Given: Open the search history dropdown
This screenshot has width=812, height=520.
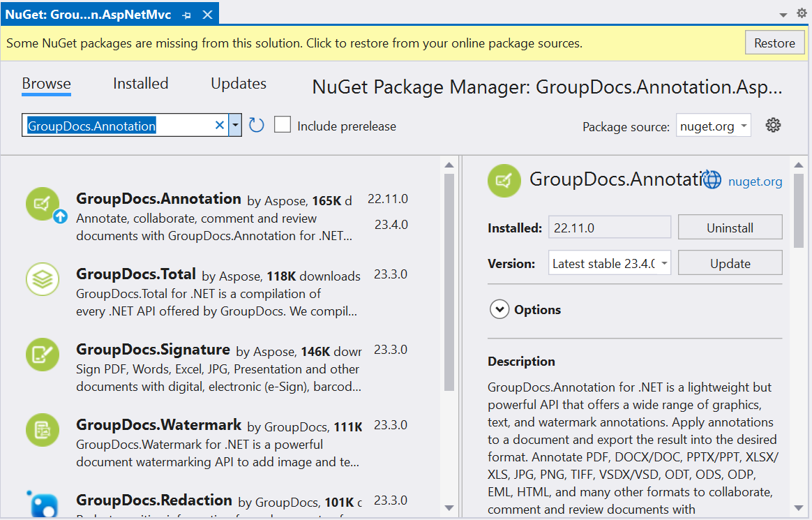Looking at the screenshot, I should pos(235,126).
